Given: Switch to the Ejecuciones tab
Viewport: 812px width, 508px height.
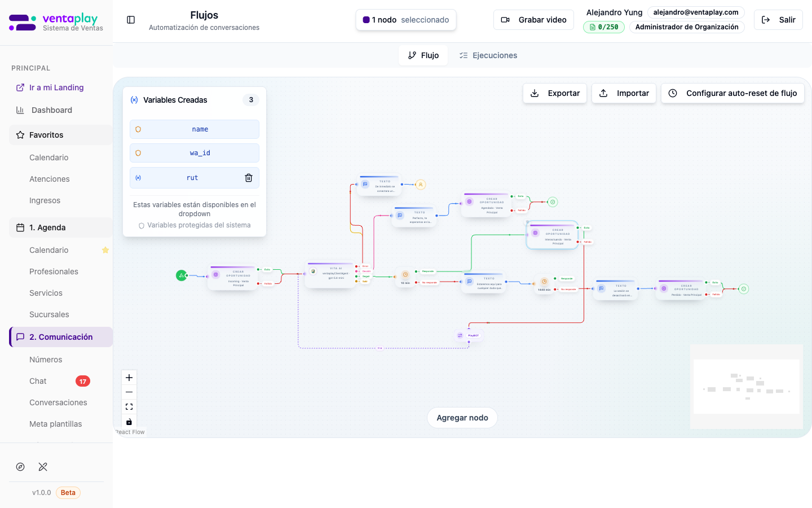Looking at the screenshot, I should [x=488, y=55].
